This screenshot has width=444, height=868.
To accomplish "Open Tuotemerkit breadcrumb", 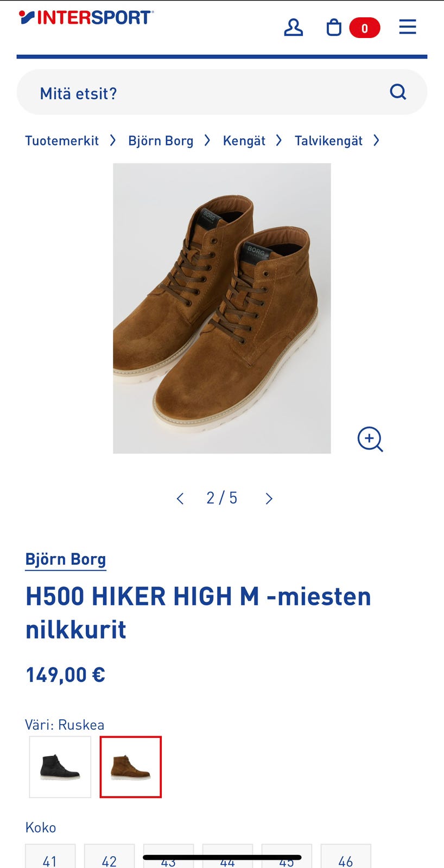I will [62, 141].
